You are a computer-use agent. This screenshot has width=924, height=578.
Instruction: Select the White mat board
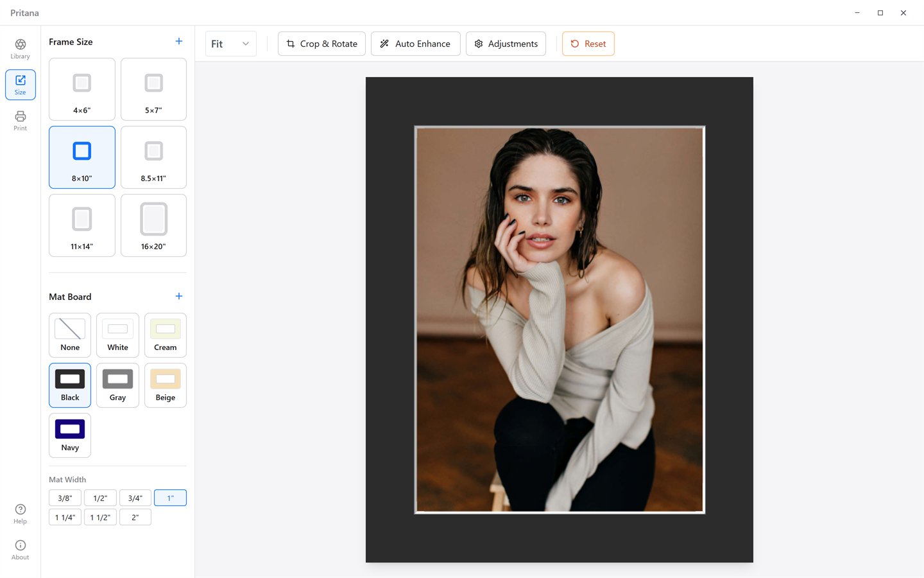(117, 335)
